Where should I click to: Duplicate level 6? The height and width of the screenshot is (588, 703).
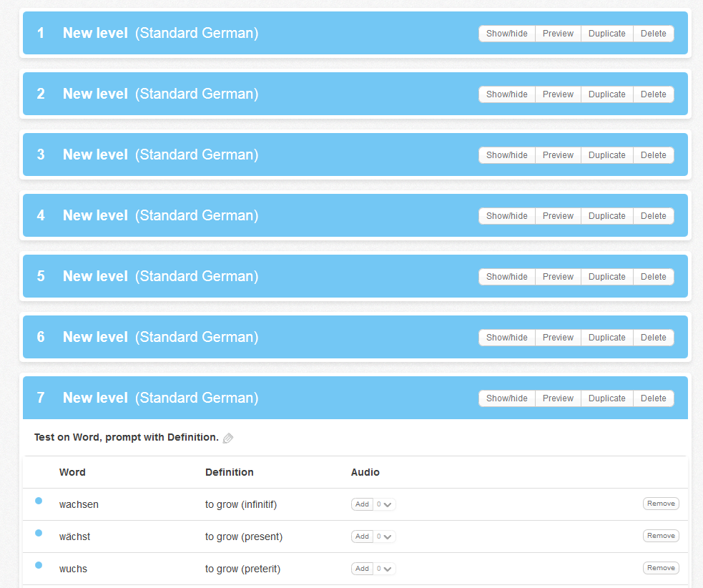606,338
